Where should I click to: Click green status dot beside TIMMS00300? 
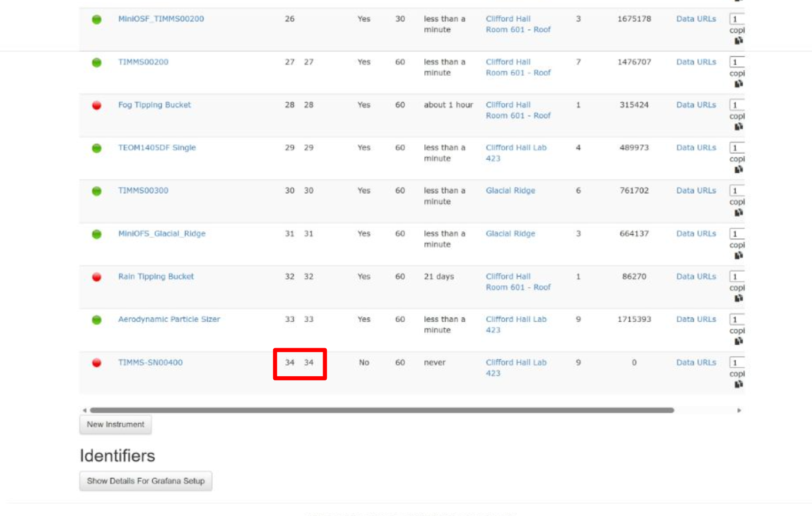(97, 191)
